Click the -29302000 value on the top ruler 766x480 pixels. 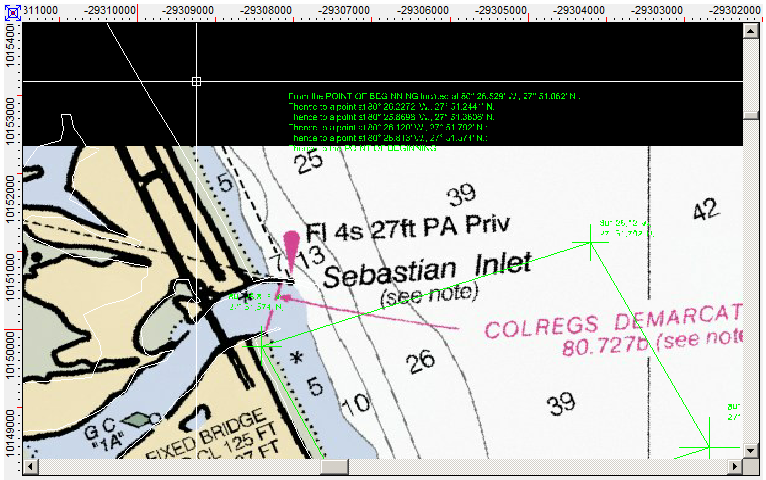pyautogui.click(x=735, y=10)
